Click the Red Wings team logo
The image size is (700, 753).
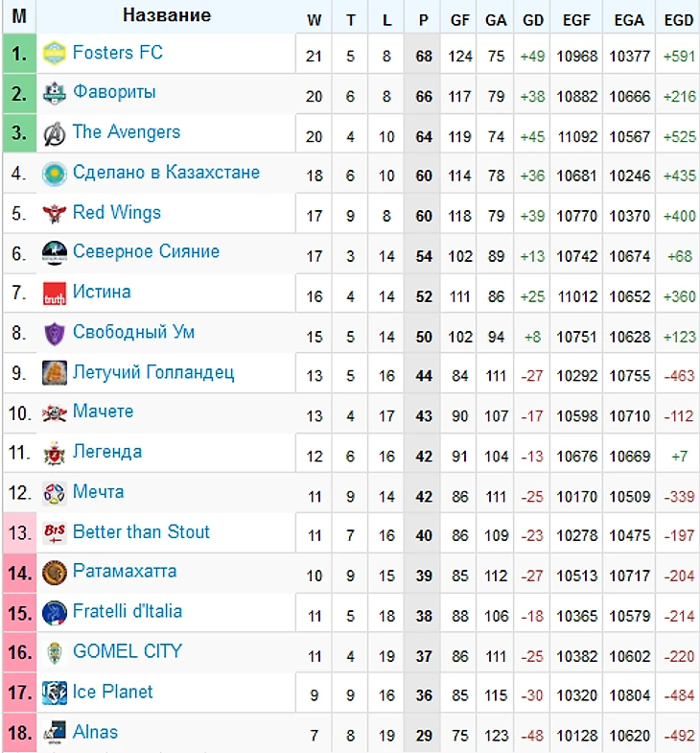click(55, 213)
